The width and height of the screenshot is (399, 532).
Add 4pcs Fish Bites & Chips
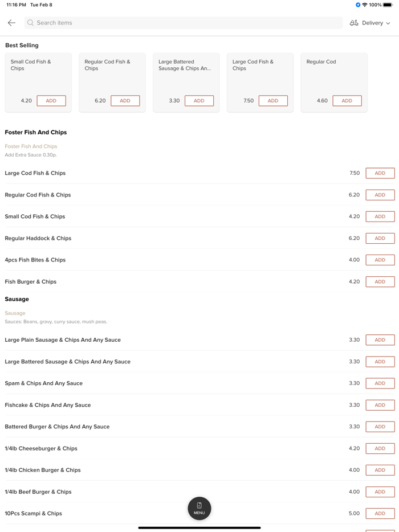click(380, 260)
